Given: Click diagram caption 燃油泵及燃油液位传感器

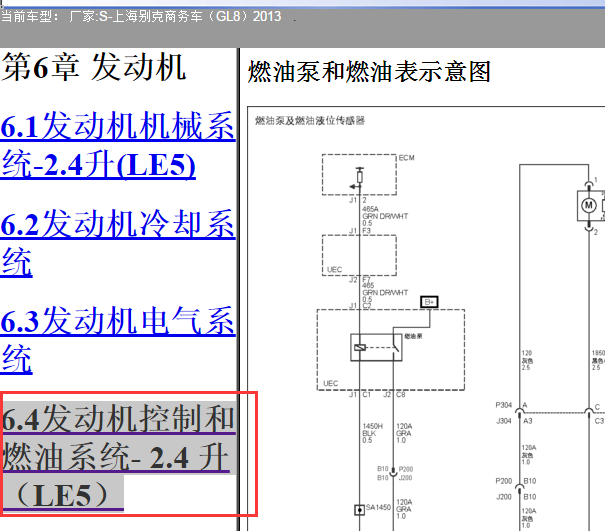Looking at the screenshot, I should click(310, 121).
